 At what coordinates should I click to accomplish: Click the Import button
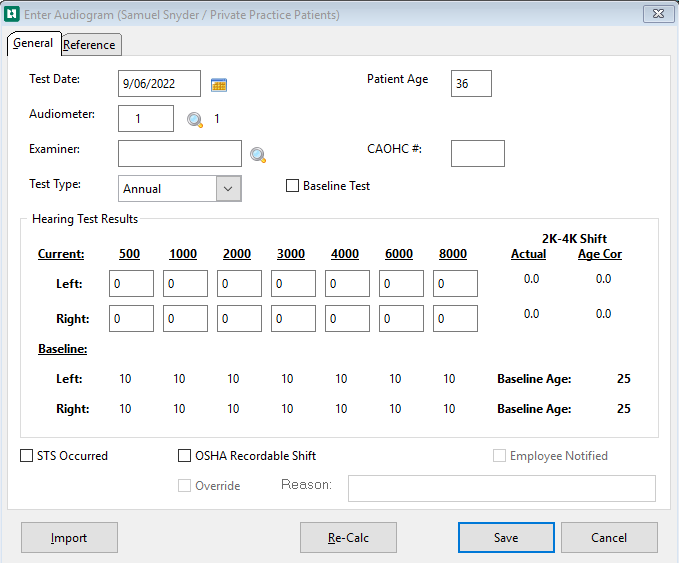pyautogui.click(x=69, y=537)
